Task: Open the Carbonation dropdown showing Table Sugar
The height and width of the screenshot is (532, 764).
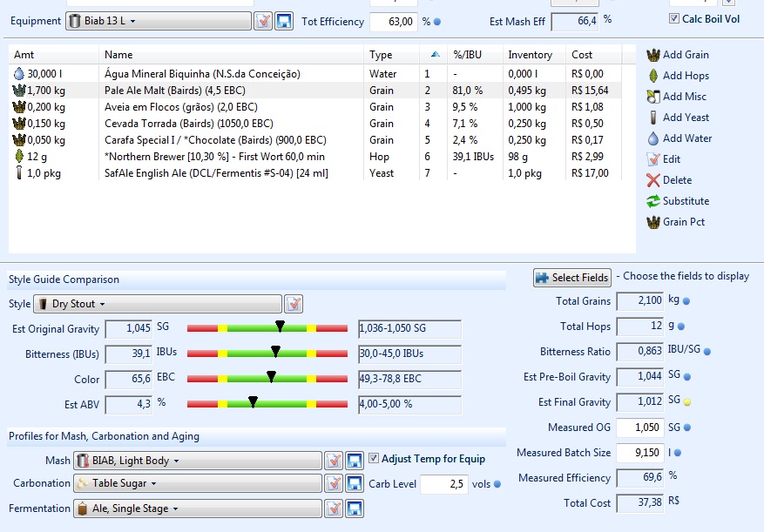Action: [x=198, y=483]
